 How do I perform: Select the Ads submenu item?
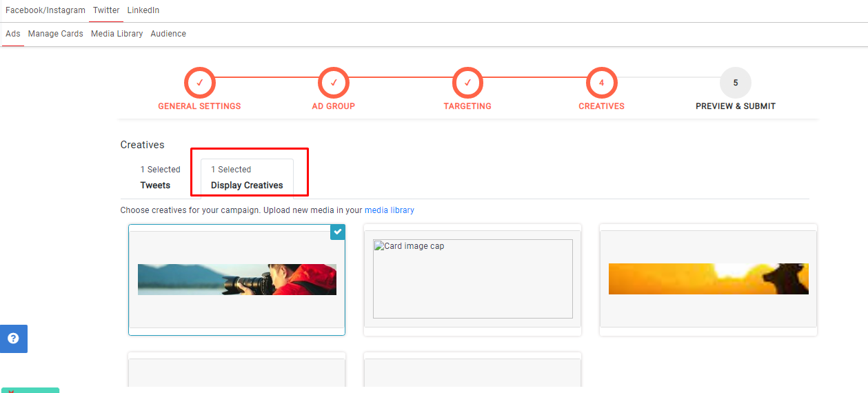[x=13, y=34]
